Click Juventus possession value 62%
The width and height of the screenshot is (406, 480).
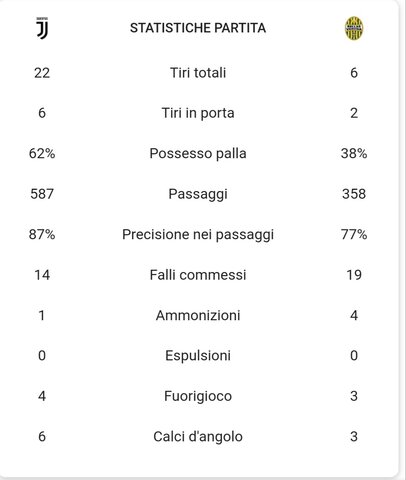pyautogui.click(x=42, y=154)
